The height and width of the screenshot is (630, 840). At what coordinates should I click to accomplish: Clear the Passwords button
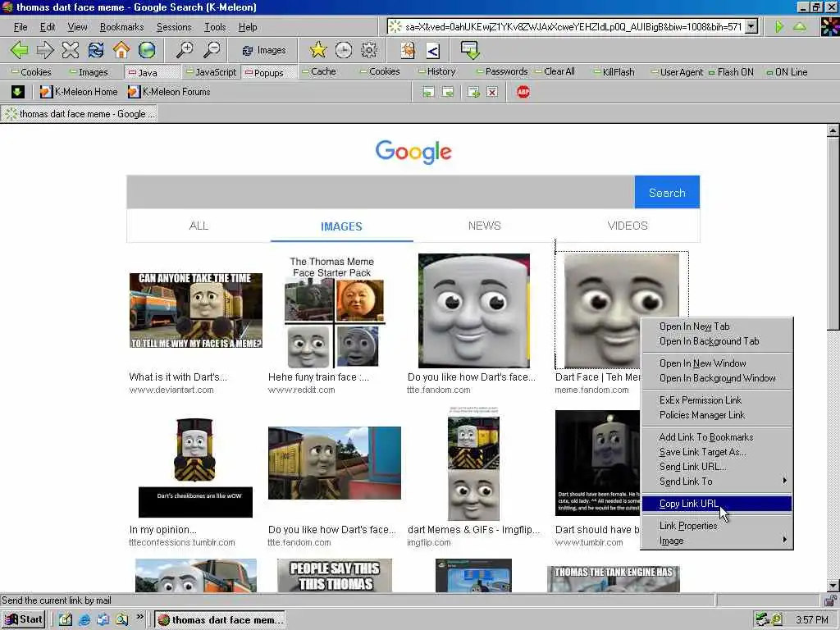[x=502, y=72]
